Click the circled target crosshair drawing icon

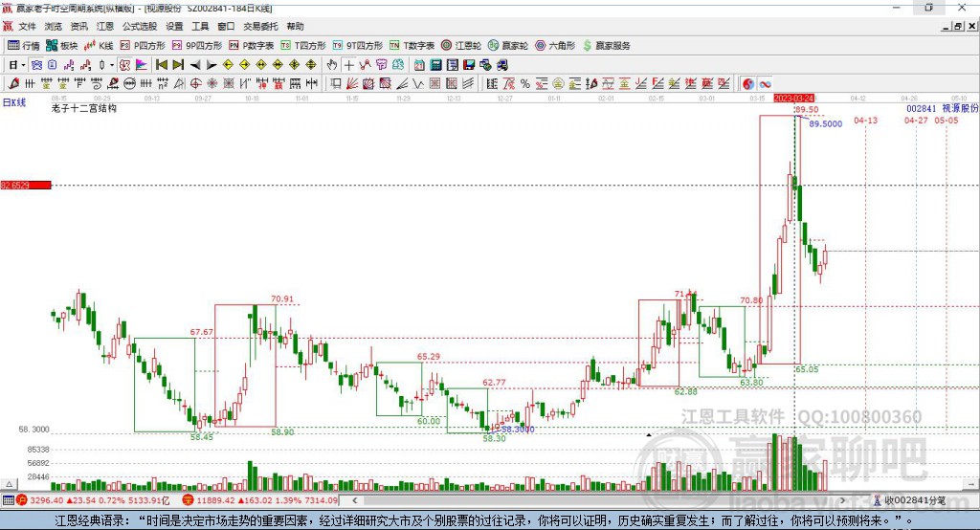coord(195,84)
